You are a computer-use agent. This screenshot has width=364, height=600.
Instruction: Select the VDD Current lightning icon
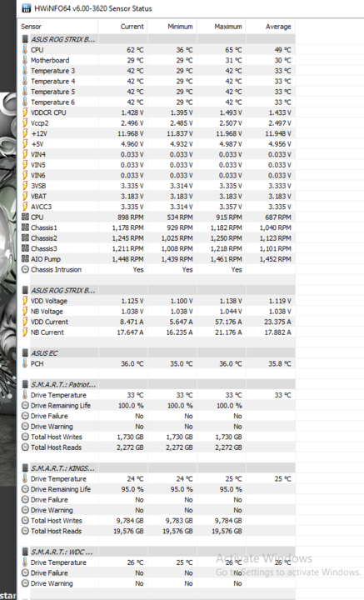25,322
